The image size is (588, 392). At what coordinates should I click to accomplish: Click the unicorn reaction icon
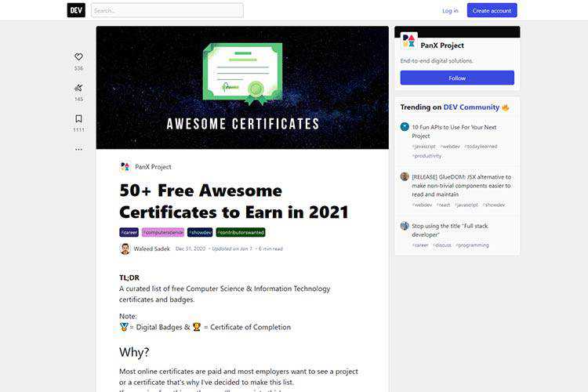pyautogui.click(x=78, y=88)
